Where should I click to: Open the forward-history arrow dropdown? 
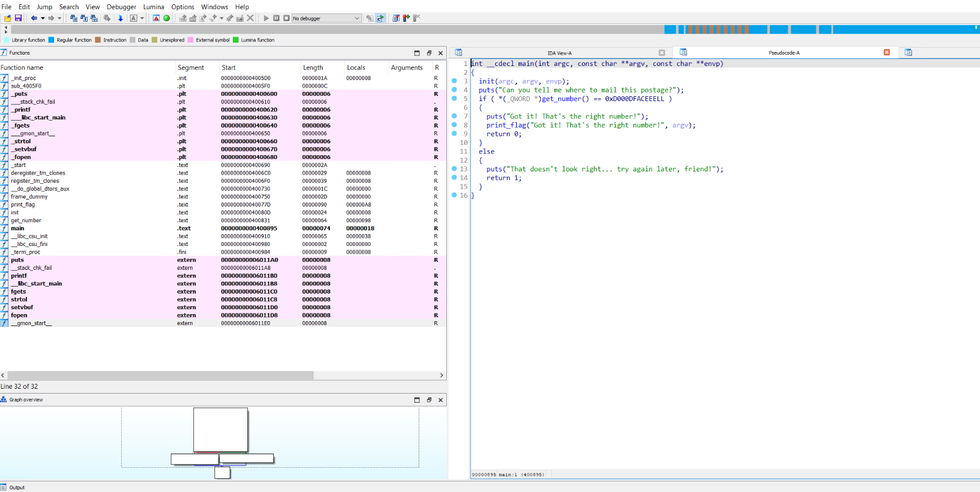59,18
